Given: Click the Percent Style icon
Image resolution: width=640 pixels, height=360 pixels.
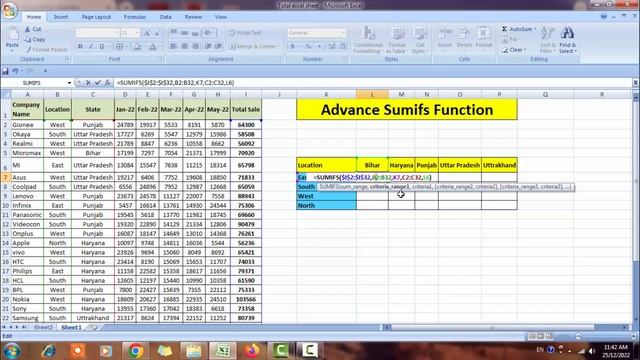Looking at the screenshot, I should pyautogui.click(x=308, y=47).
